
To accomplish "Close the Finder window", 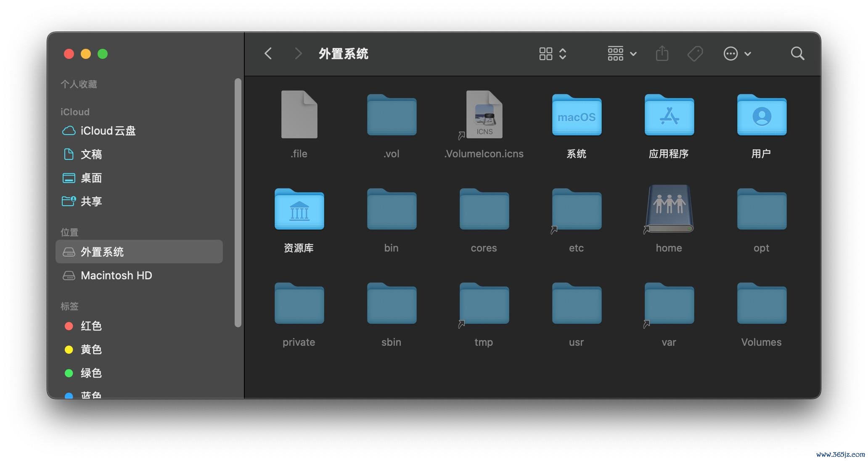I will tap(69, 54).
